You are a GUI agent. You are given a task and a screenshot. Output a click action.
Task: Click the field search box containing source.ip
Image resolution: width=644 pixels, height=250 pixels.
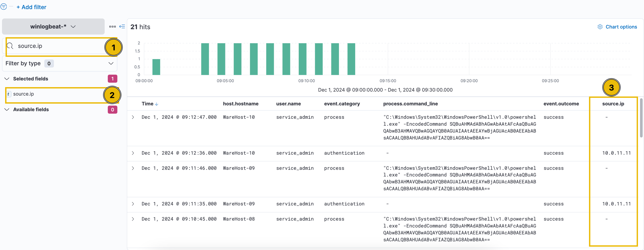(60, 46)
